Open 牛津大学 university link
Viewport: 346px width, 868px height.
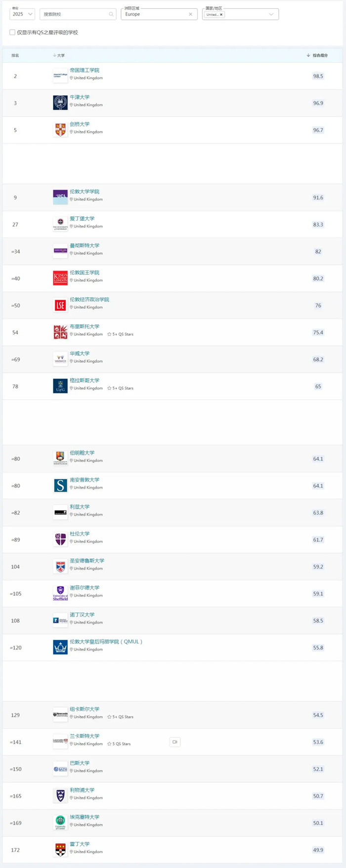[x=80, y=97]
